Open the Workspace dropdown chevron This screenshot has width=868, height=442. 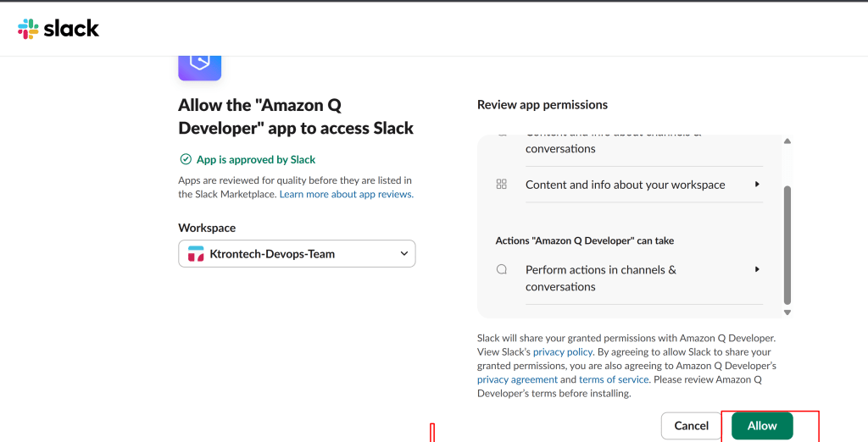coord(403,253)
